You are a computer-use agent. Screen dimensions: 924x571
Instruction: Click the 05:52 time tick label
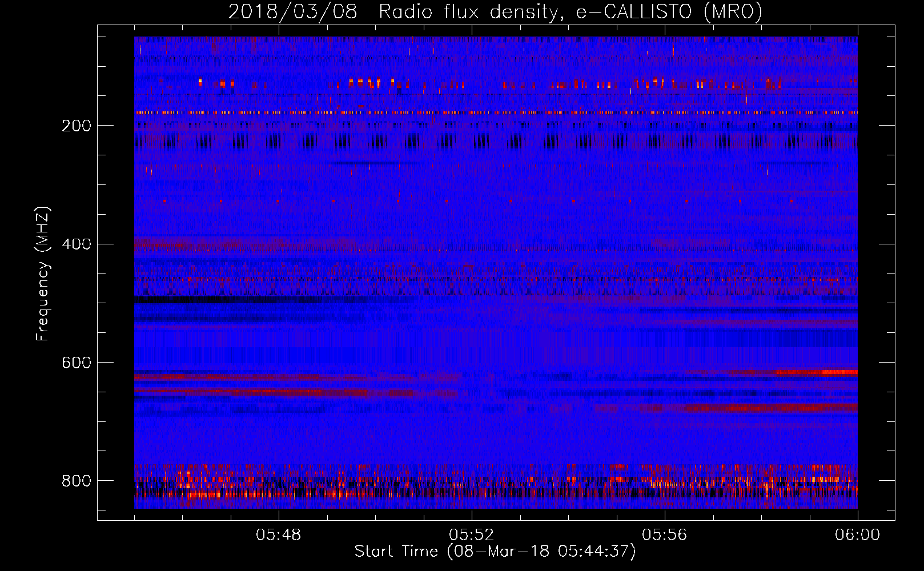[472, 535]
